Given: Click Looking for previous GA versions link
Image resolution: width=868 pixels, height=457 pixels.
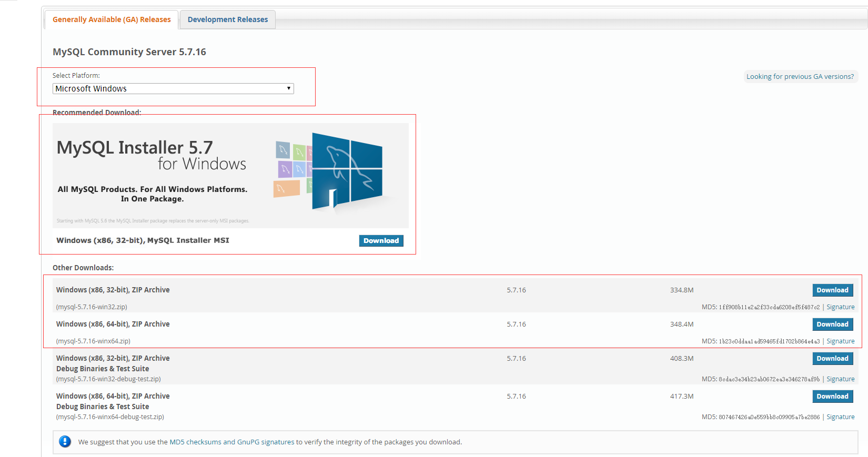Looking at the screenshot, I should coord(800,76).
